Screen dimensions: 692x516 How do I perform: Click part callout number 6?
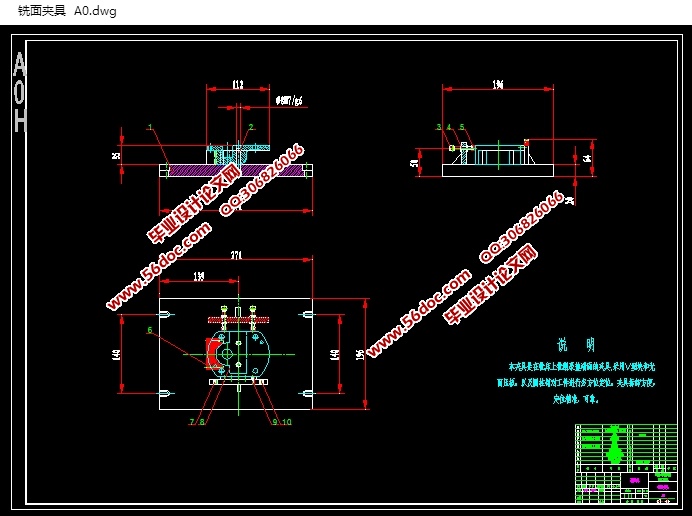pos(150,329)
